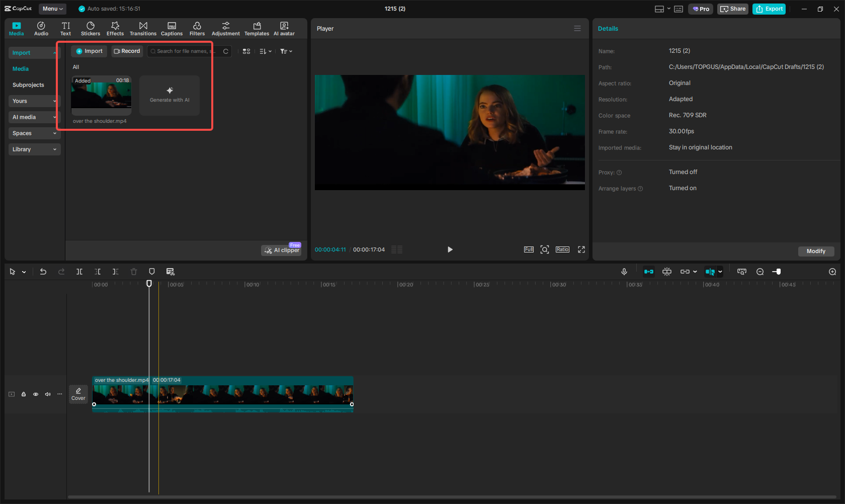Image resolution: width=845 pixels, height=504 pixels.
Task: Open the media filter dropdown
Action: click(x=286, y=51)
